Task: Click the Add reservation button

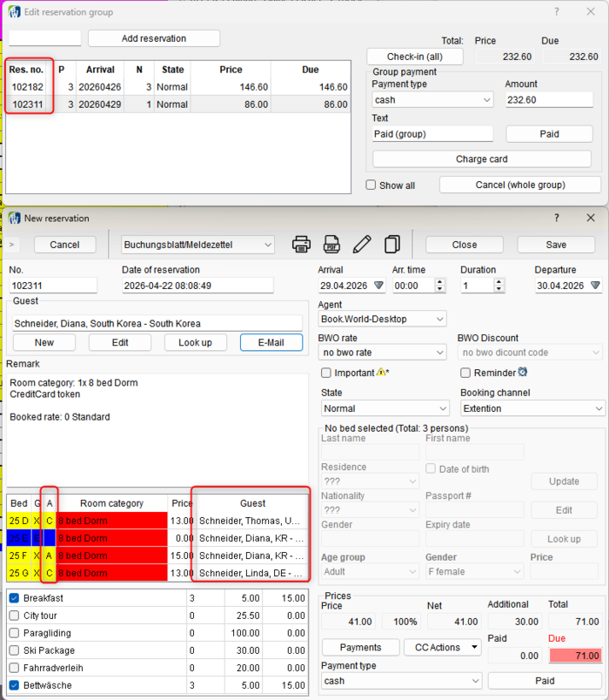Action: click(154, 38)
